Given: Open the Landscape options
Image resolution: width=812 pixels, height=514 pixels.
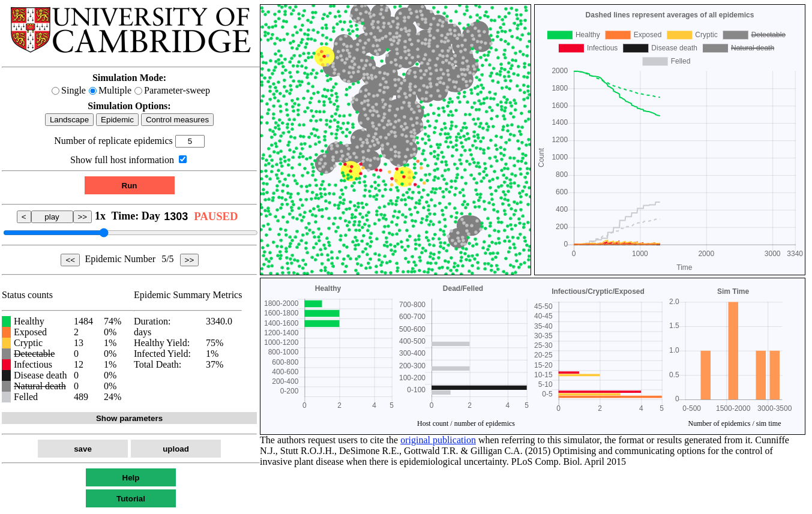Looking at the screenshot, I should (69, 120).
